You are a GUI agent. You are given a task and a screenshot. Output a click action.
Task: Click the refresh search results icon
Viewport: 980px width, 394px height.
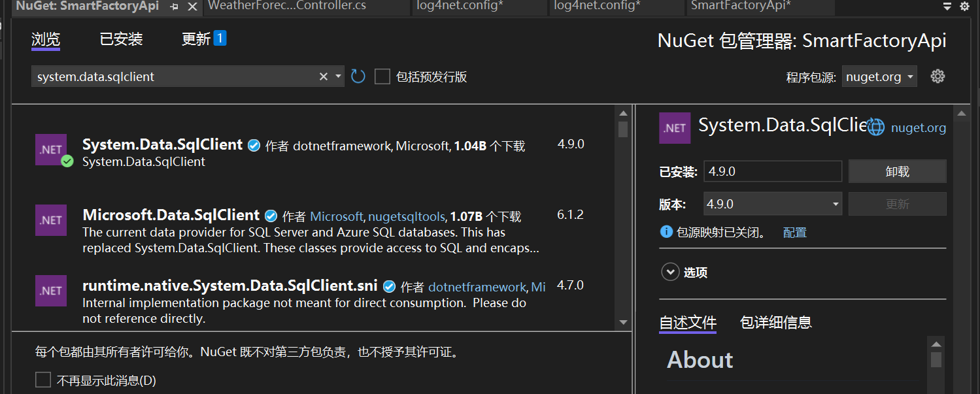pyautogui.click(x=357, y=76)
